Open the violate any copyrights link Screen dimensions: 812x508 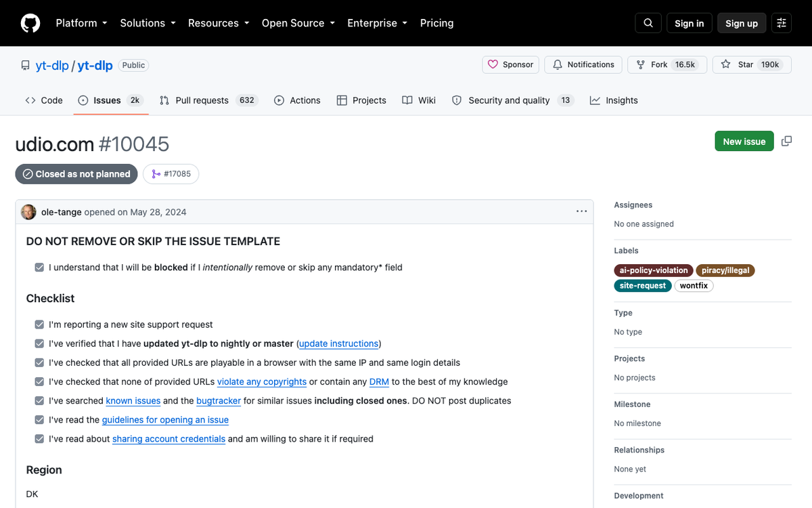(262, 381)
